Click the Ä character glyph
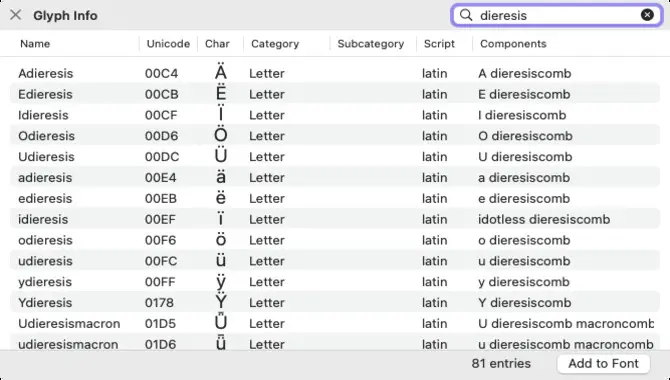 click(220, 73)
